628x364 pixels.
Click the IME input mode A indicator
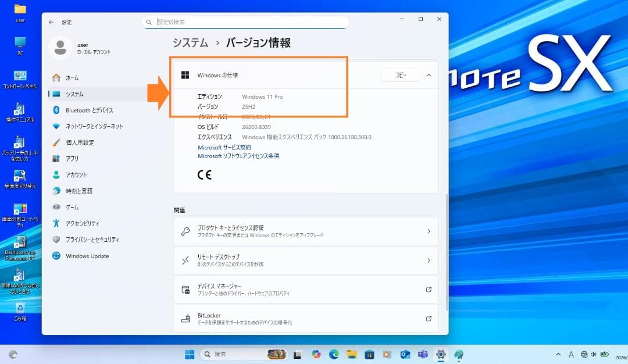pos(571,354)
